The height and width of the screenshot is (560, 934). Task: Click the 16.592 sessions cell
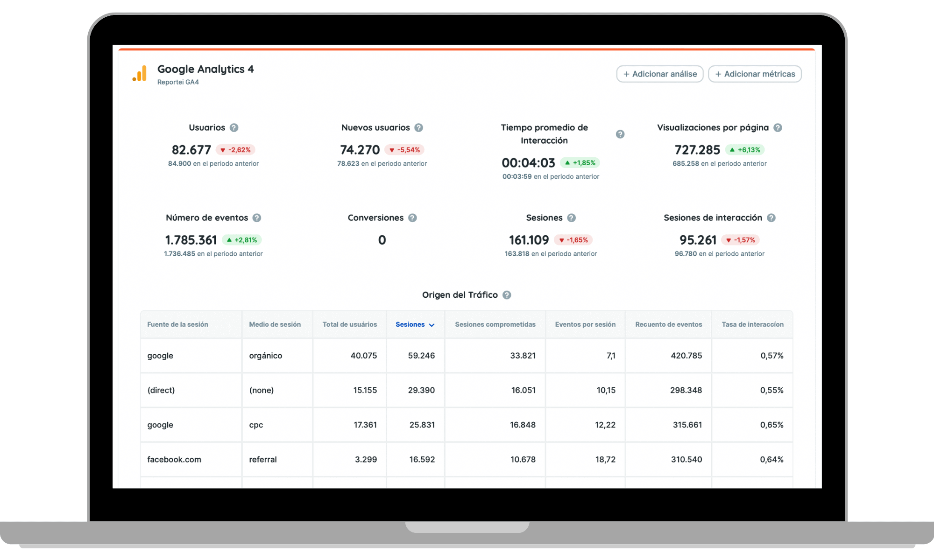416,459
